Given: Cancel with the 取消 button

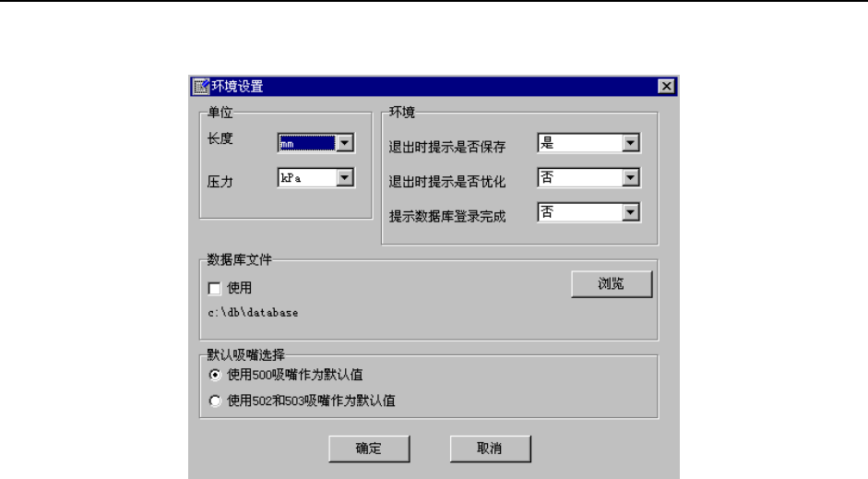Looking at the screenshot, I should 491,449.
